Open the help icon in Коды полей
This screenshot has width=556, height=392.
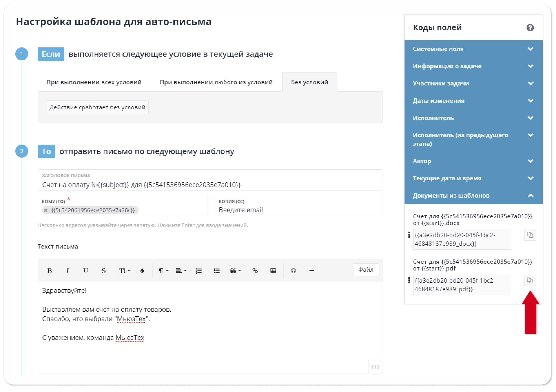tap(530, 28)
